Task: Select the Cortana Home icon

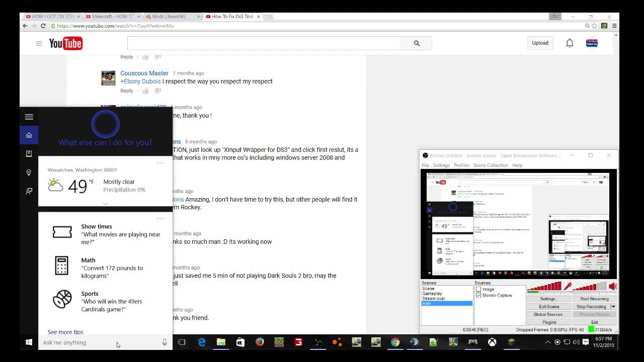Action: point(29,135)
